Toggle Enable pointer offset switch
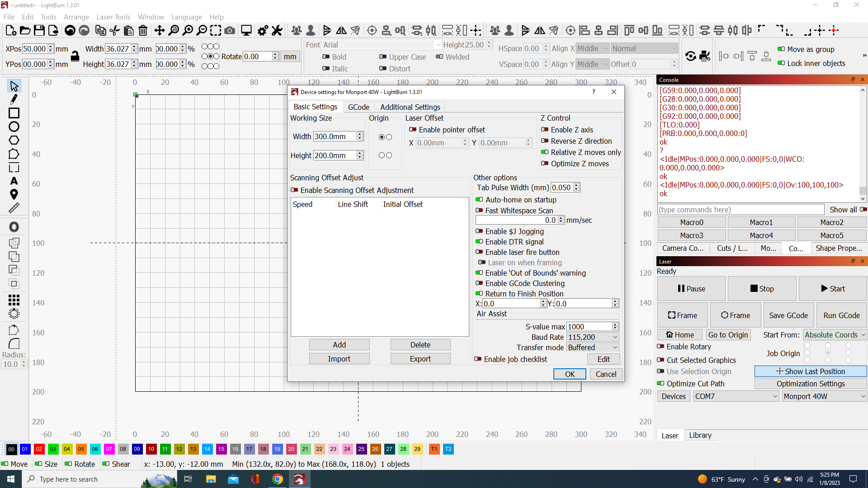Image resolution: width=868 pixels, height=488 pixels. (412, 130)
